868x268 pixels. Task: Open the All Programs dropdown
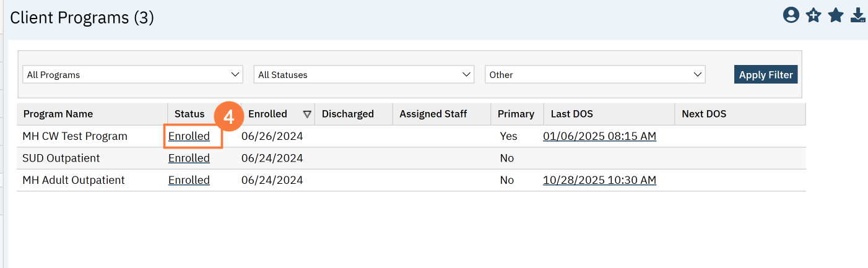click(x=133, y=75)
